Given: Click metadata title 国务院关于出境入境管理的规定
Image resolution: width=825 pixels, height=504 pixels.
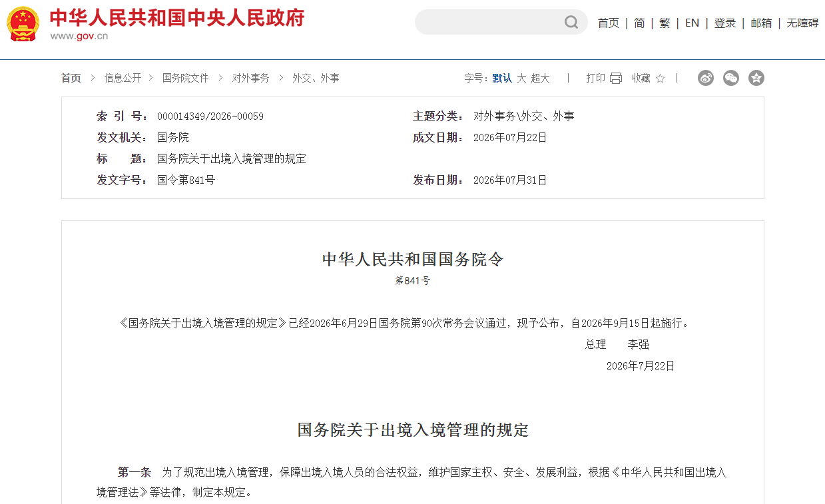Looking at the screenshot, I should pyautogui.click(x=232, y=159).
